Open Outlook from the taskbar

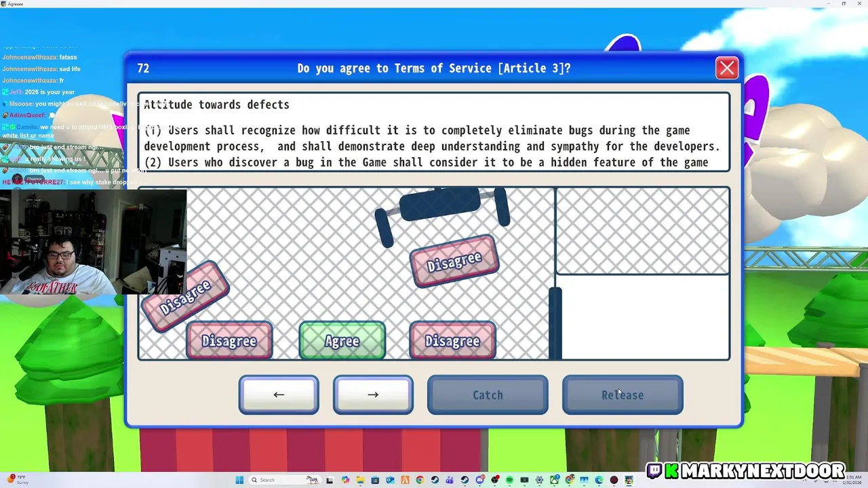pyautogui.click(x=389, y=480)
